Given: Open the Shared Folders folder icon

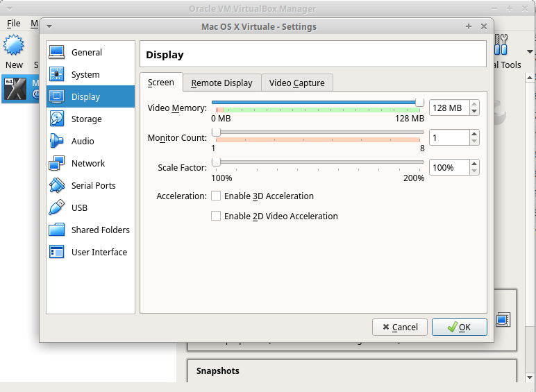Looking at the screenshot, I should [57, 230].
